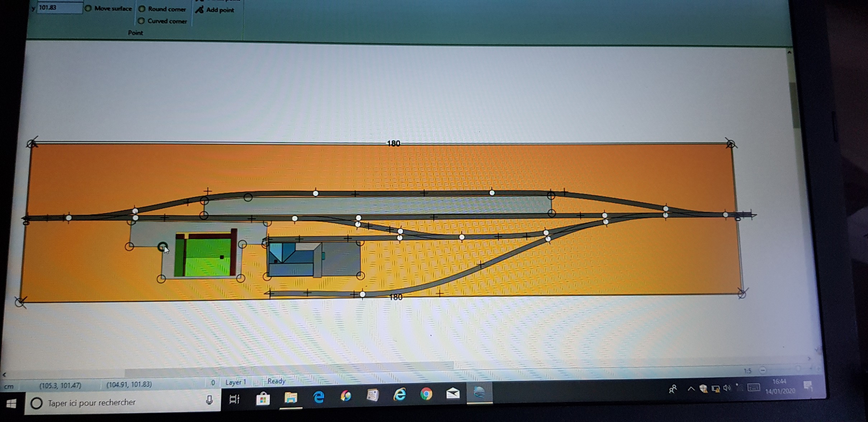
Task: Open the touch keyboard tray icon
Action: click(x=753, y=387)
